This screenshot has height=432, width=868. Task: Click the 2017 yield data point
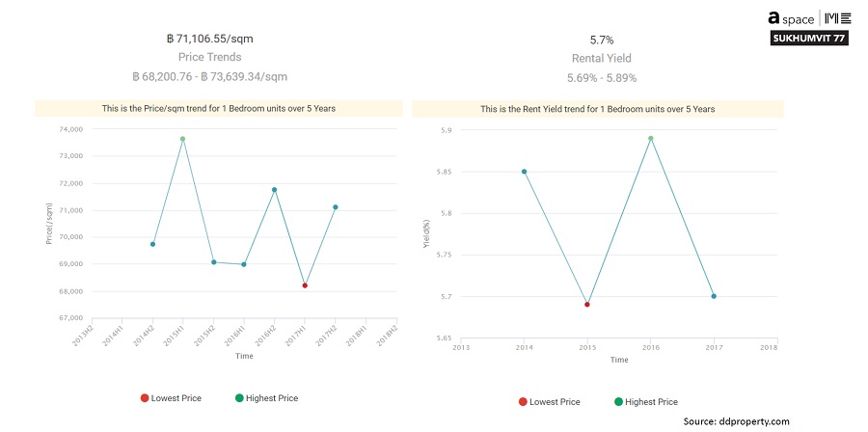point(714,296)
